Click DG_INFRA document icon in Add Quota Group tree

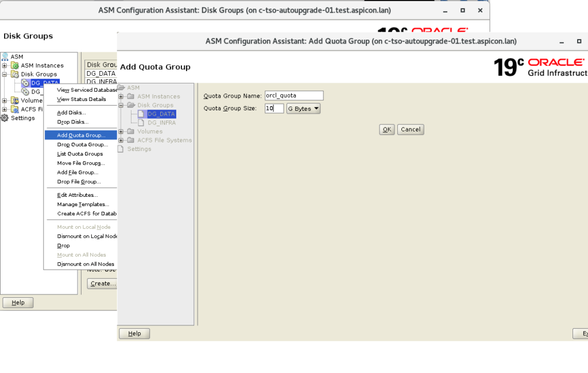(141, 123)
